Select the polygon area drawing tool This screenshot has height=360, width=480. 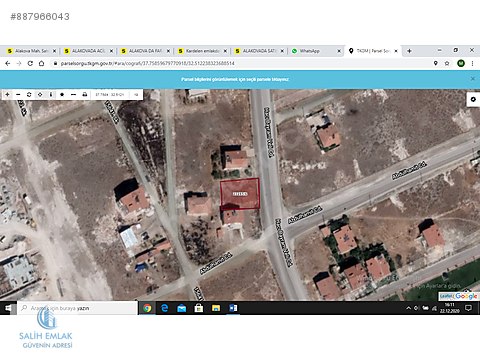coord(62,95)
